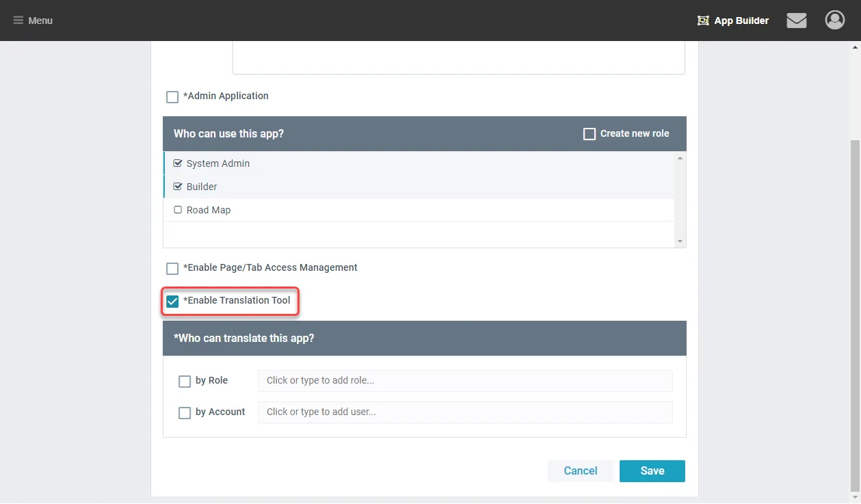The image size is (861, 504).
Task: Click the Save button
Action: pyautogui.click(x=652, y=471)
